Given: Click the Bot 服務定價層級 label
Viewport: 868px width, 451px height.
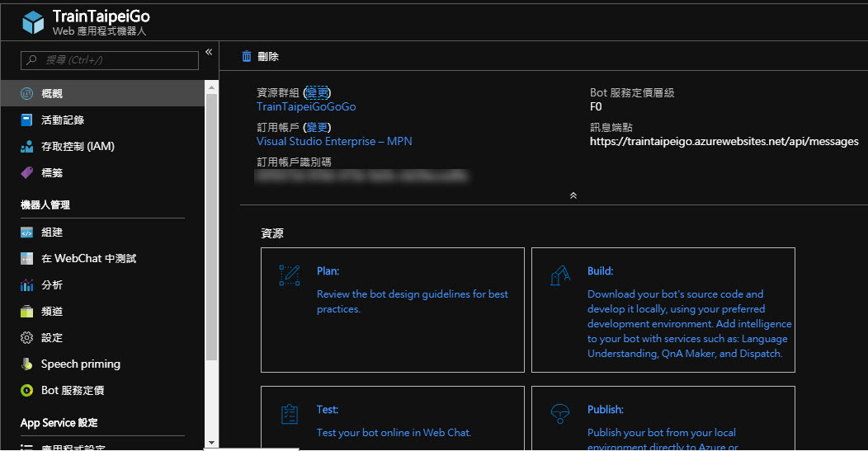Looking at the screenshot, I should pos(632,92).
